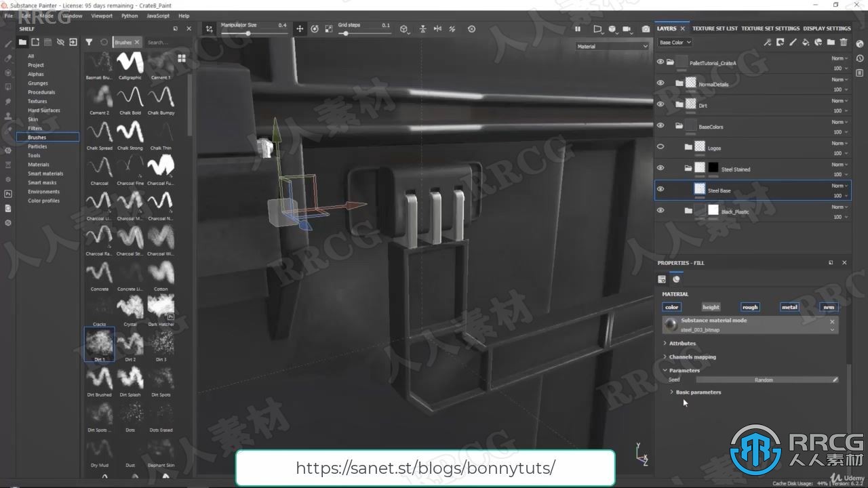Open the camera screenshot icon
The image size is (868, 488).
[x=646, y=29]
